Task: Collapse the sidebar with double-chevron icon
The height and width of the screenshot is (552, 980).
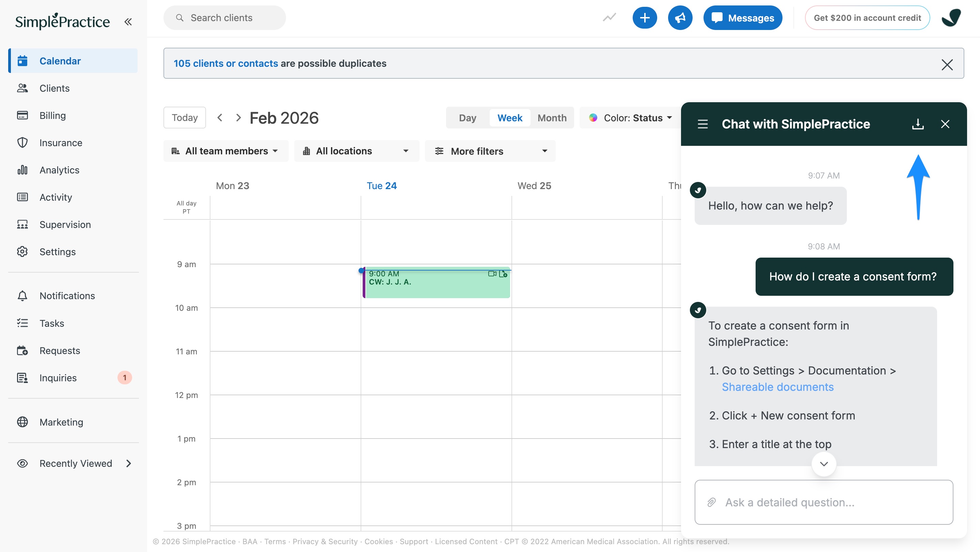Action: pos(128,22)
